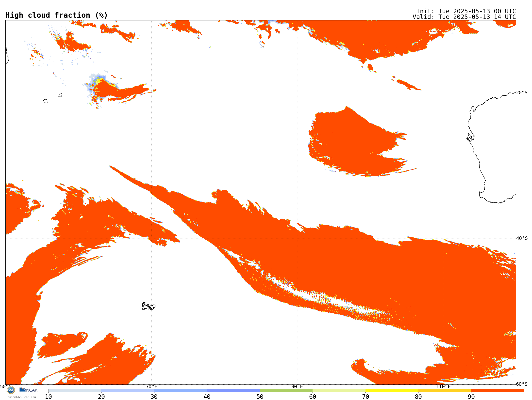
Task: Click the Kerguelen Islands outline on map
Action: (x=149, y=306)
